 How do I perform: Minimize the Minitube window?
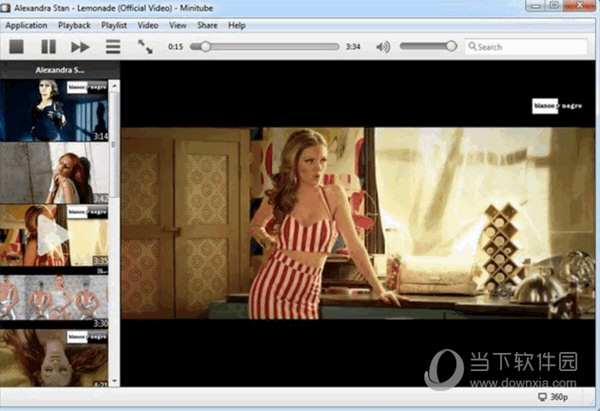[x=536, y=6]
